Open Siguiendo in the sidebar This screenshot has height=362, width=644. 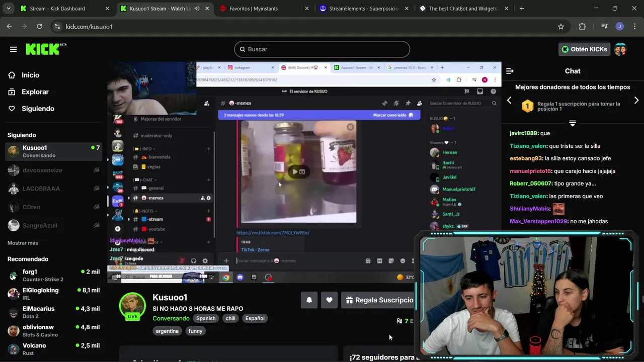38,109
